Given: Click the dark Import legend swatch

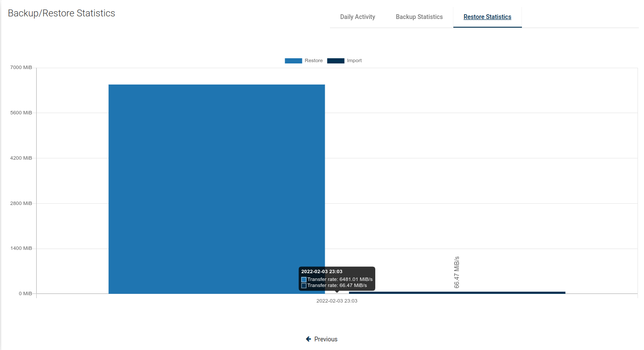Looking at the screenshot, I should coord(336,61).
